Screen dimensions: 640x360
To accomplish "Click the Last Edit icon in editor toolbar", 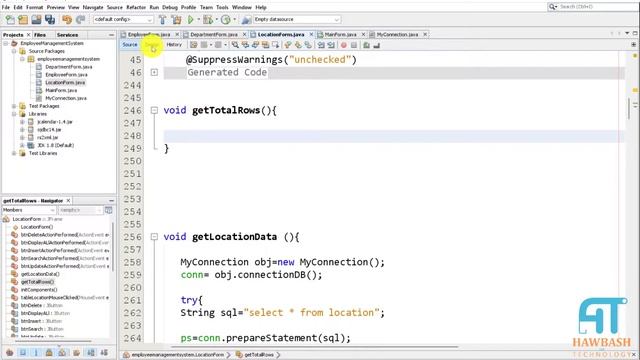I will [x=193, y=45].
